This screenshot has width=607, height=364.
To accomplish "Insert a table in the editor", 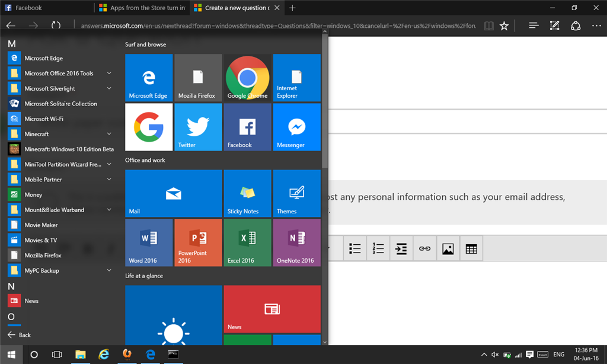I will tap(471, 248).
